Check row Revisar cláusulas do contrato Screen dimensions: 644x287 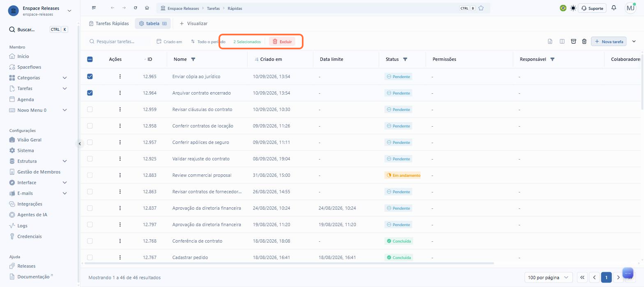pyautogui.click(x=90, y=109)
